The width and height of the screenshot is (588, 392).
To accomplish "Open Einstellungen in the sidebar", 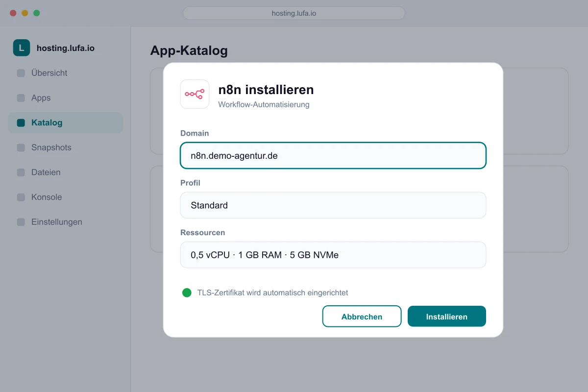I will 65,222.
